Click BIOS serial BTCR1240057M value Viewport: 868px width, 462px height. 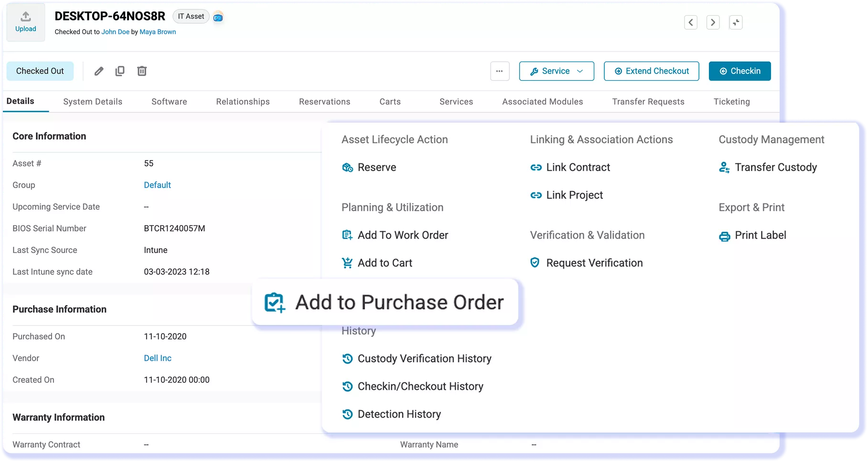point(174,229)
